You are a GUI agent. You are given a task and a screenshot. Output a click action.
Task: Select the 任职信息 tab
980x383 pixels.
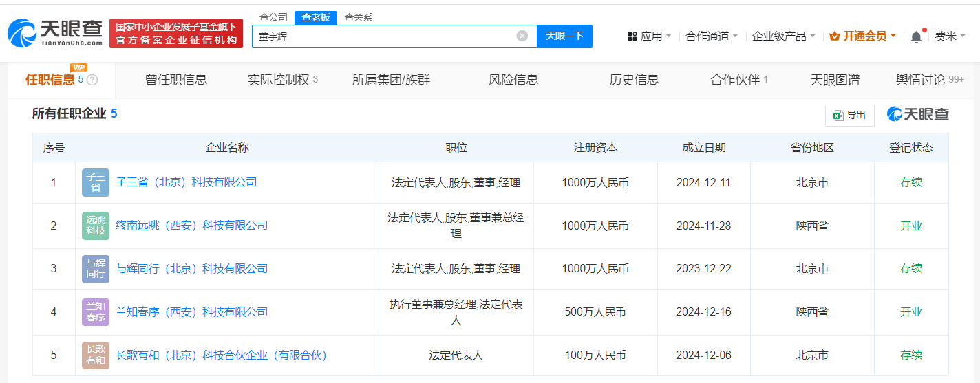(x=61, y=80)
